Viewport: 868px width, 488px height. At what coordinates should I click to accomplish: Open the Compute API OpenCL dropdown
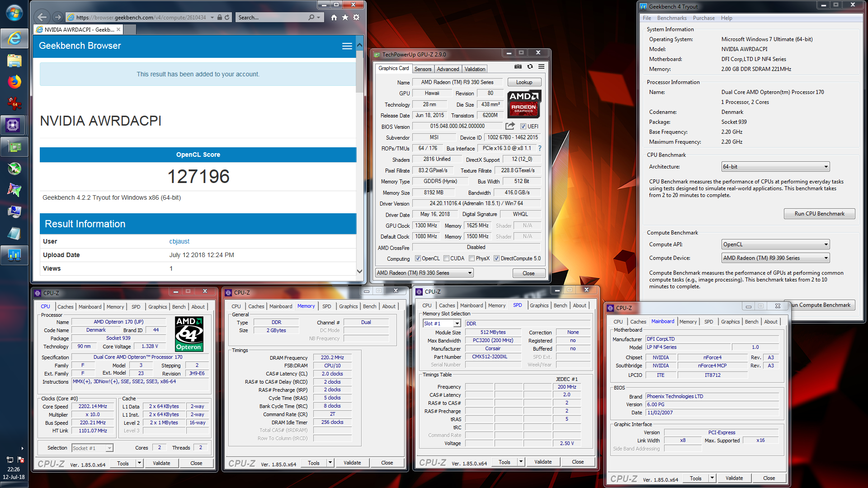pos(775,244)
